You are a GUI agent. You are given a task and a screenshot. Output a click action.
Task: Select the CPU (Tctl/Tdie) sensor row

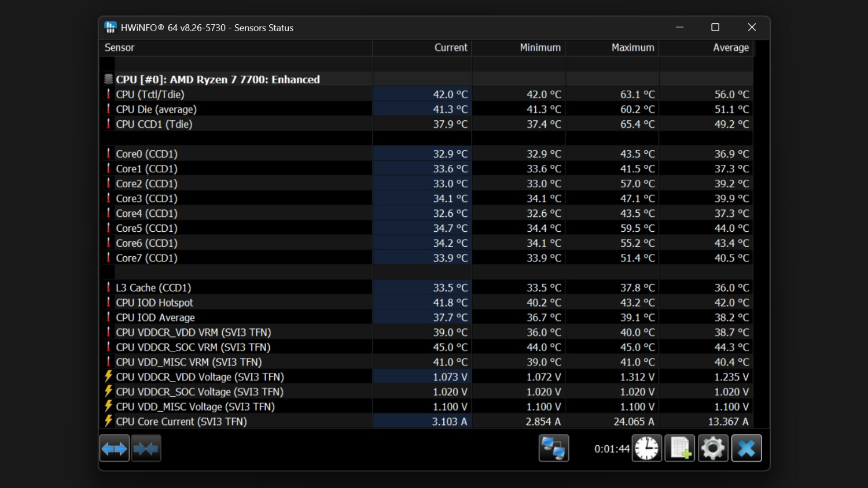[x=426, y=94]
